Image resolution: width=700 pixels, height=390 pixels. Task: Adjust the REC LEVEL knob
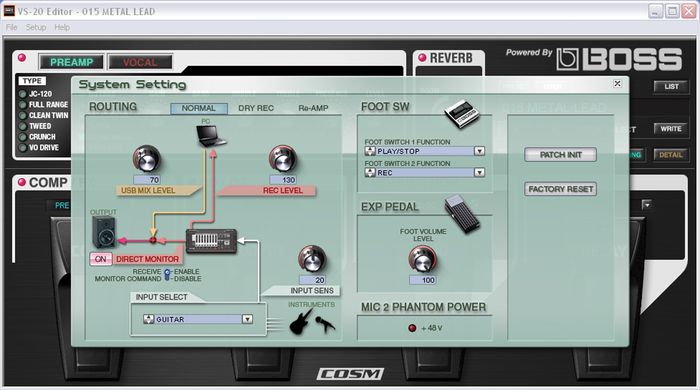283,159
